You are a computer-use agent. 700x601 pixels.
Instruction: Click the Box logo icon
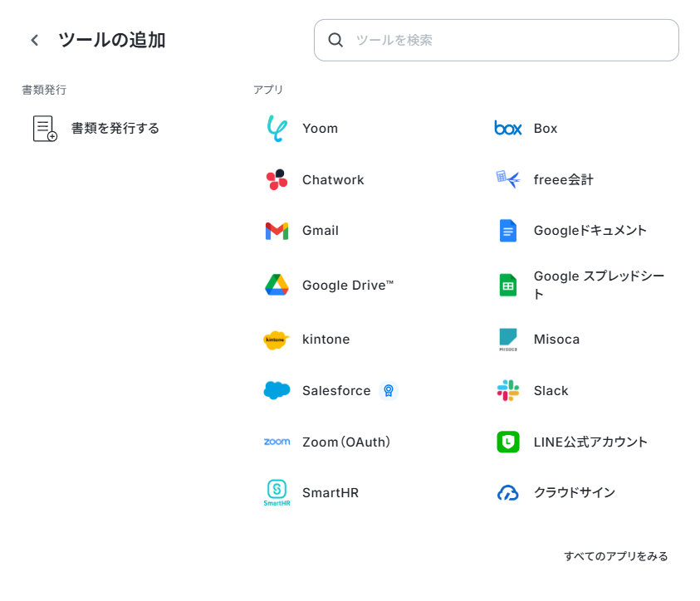click(x=508, y=129)
